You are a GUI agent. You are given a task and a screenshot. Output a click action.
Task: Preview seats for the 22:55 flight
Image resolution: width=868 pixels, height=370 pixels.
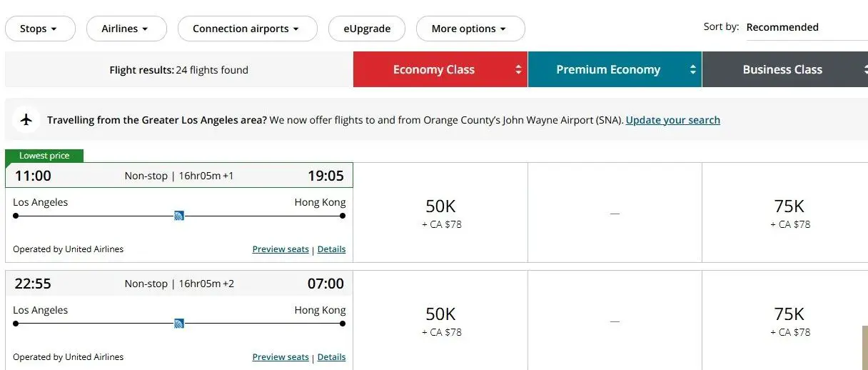[281, 357]
